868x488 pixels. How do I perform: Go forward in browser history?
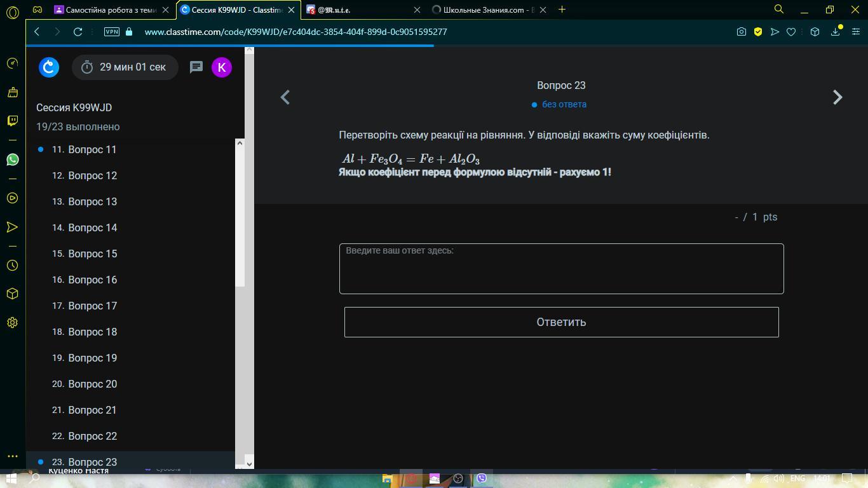57,31
